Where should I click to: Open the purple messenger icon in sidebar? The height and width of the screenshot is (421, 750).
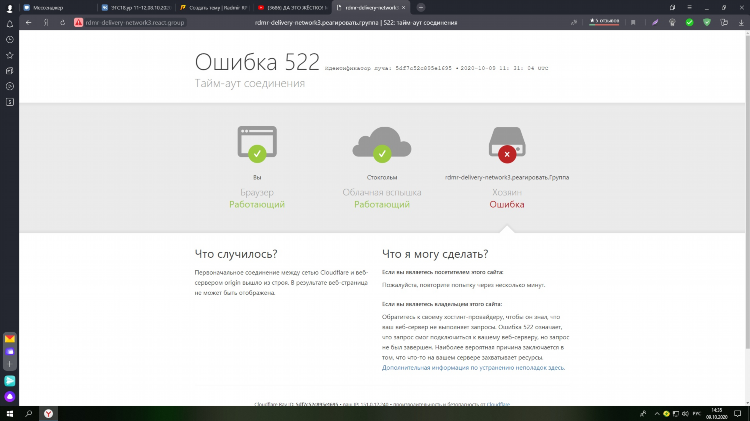10,351
